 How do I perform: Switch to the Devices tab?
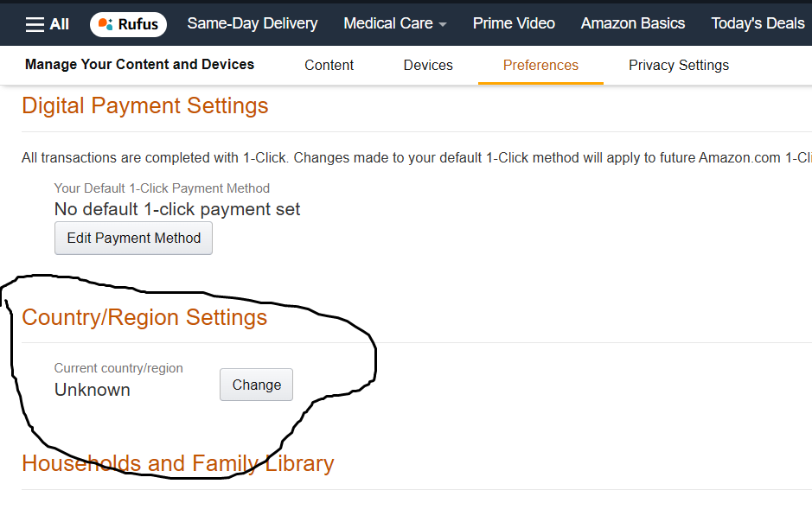[x=428, y=66]
